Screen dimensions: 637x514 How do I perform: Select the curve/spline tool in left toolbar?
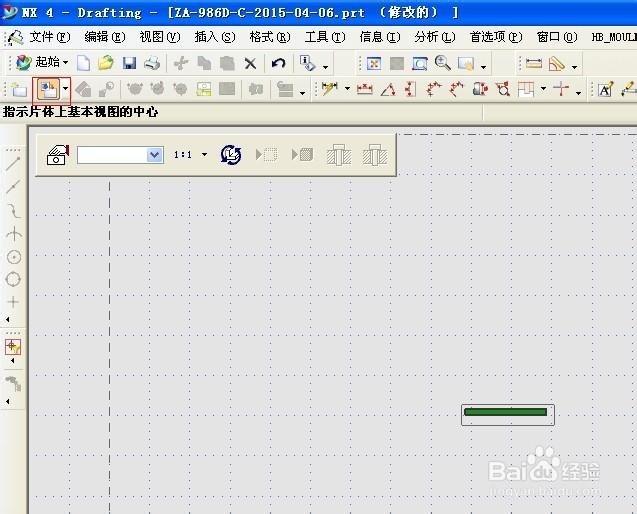(x=14, y=211)
